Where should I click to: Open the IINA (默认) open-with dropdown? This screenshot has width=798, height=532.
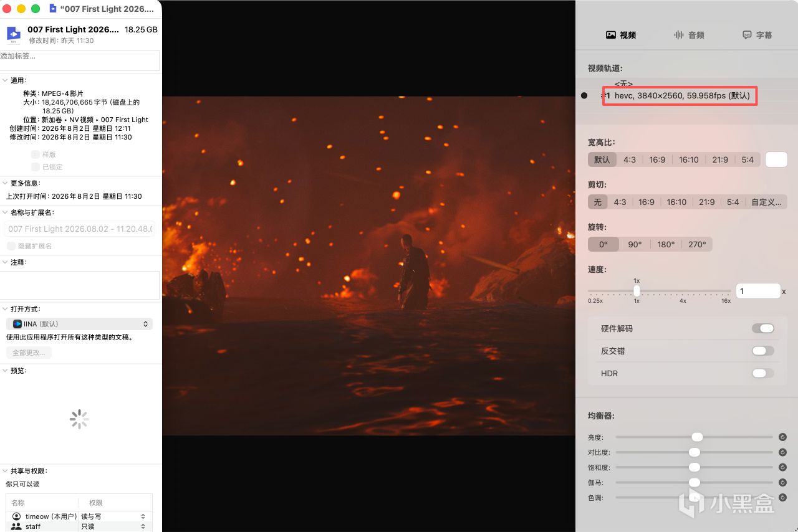(x=79, y=324)
